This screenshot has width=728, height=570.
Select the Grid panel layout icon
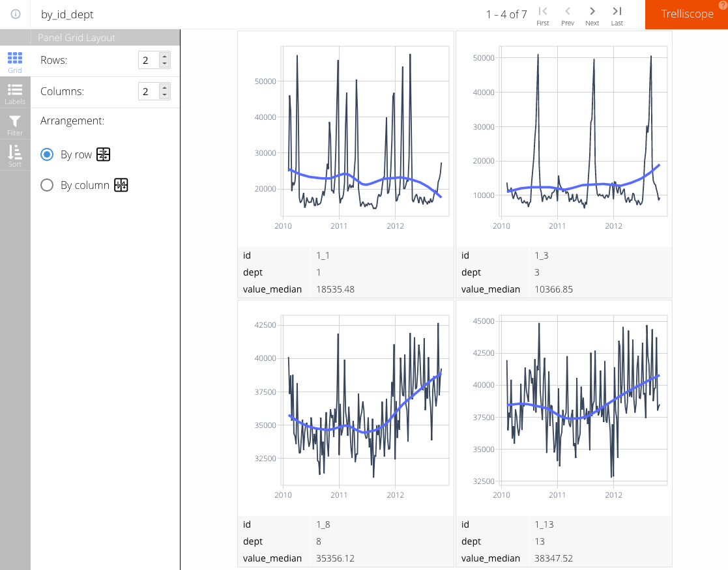[14, 61]
